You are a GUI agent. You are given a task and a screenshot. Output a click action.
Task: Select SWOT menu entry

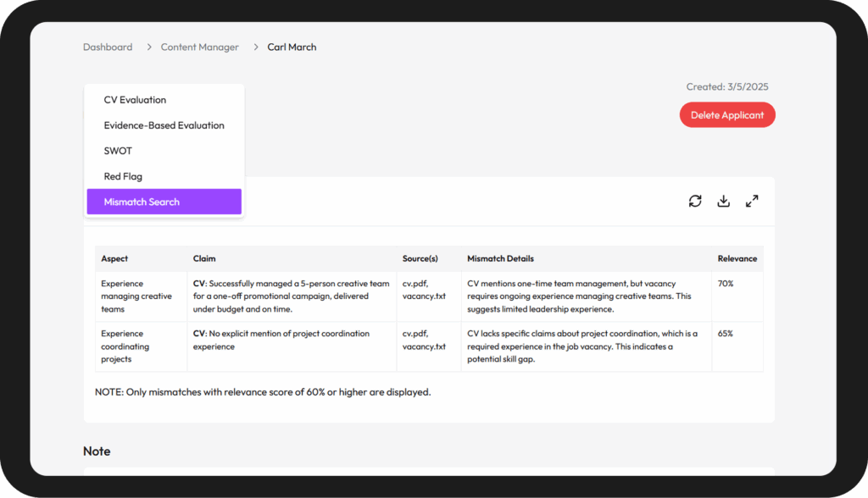(x=164, y=151)
